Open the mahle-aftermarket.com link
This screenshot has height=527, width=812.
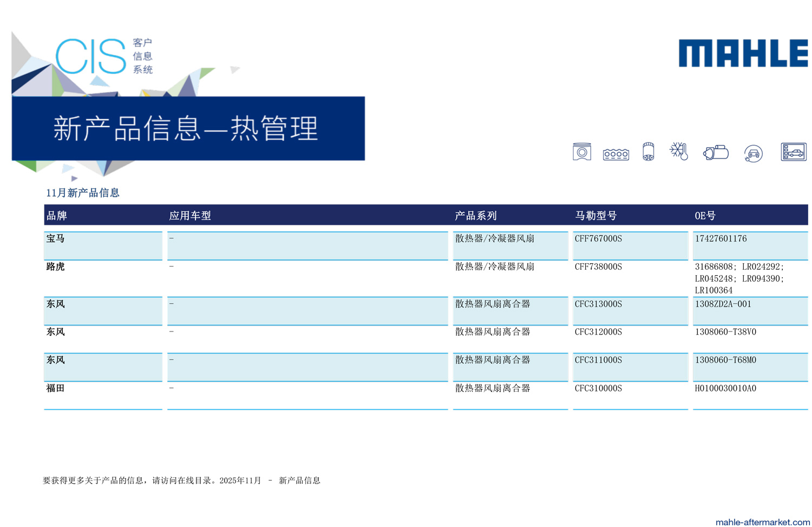pos(762,522)
